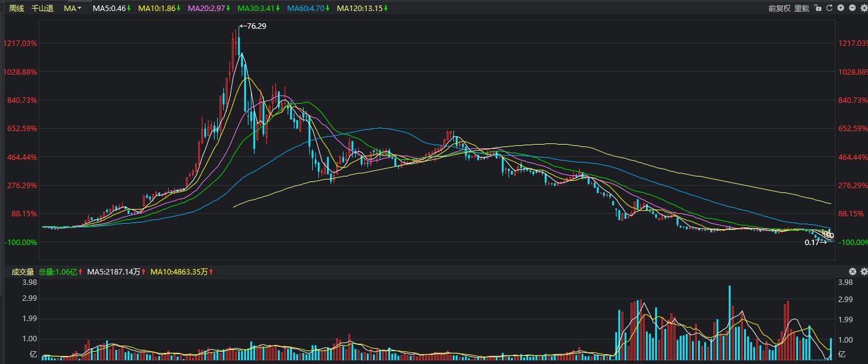Click the refresh chart icon
The height and width of the screenshot is (364, 868).
[829, 8]
